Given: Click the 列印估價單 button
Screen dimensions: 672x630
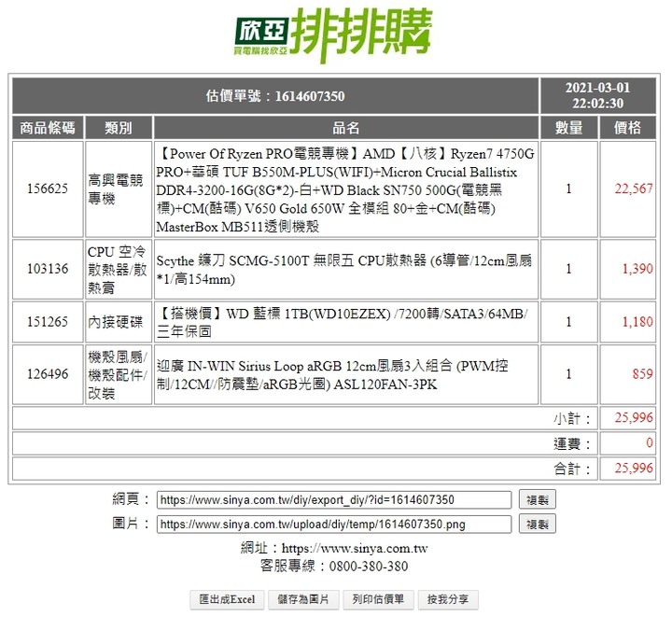Looking at the screenshot, I should point(378,599).
